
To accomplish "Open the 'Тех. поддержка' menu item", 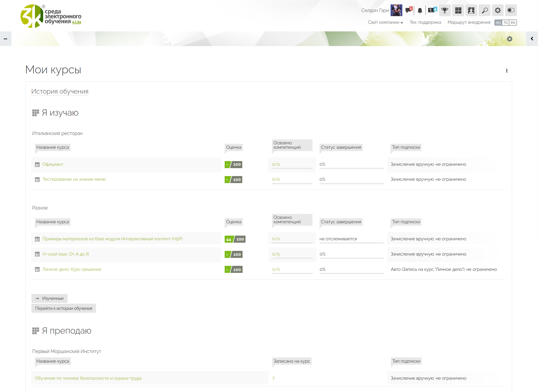I will point(425,22).
